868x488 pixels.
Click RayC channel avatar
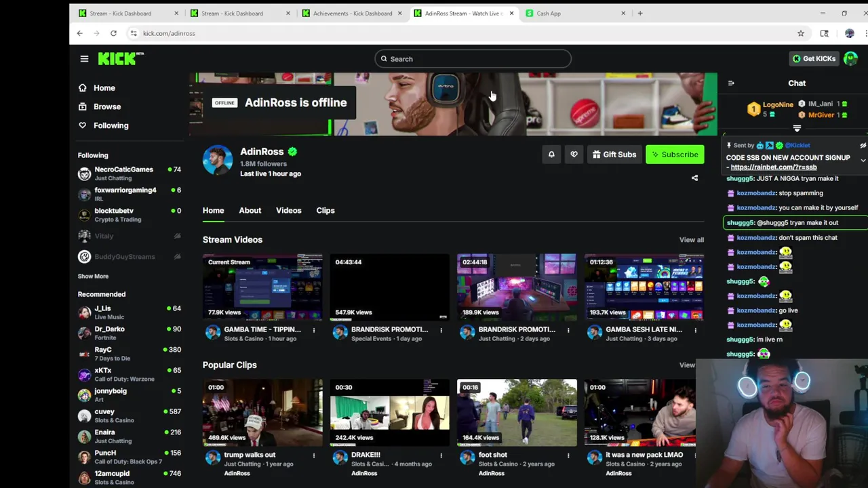click(x=84, y=354)
